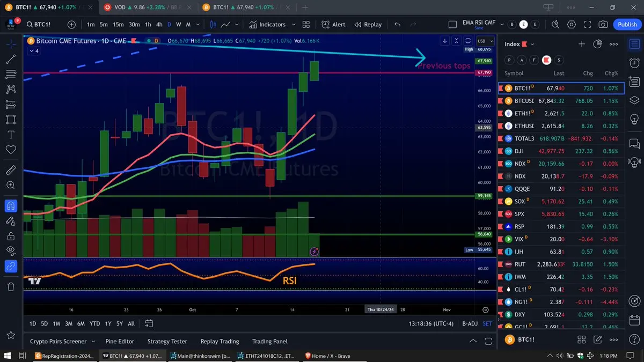Add symbol to compare with plus icon
The image size is (644, 362).
click(71, 24)
